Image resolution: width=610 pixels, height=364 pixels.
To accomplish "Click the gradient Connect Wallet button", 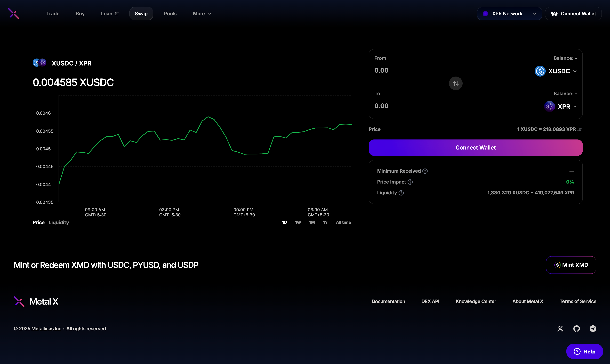I will (475, 148).
